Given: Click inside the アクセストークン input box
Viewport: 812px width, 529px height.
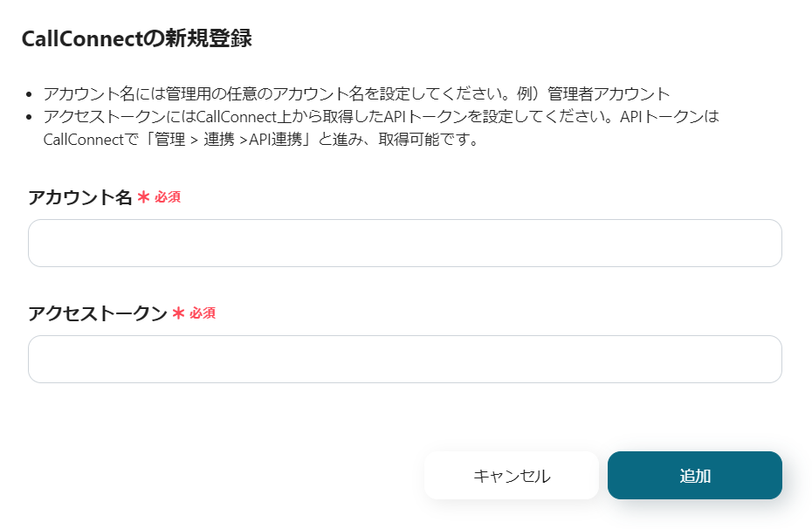Looking at the screenshot, I should coord(405,359).
